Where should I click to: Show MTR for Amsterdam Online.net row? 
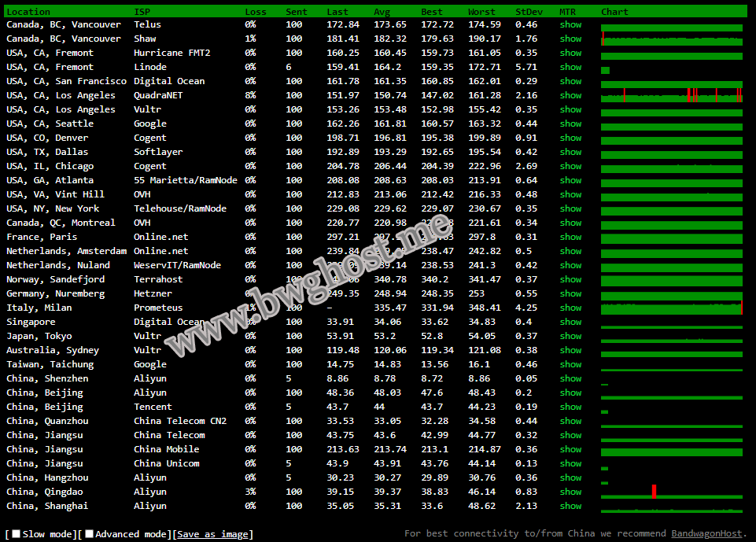click(570, 251)
